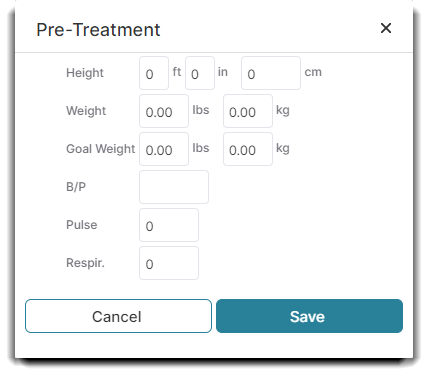Viewport: 428px width, 388px height.
Task: Cancel the Pre-Treatment form
Action: coord(118,316)
